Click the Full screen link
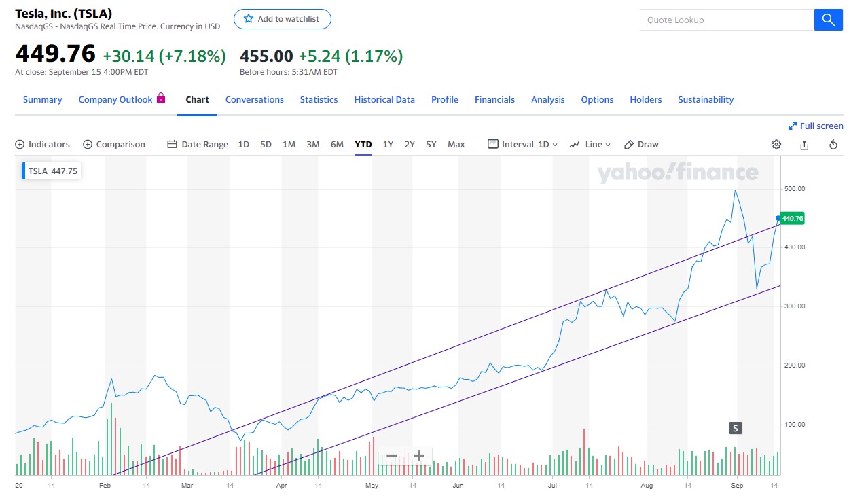Screen dimensions: 868x498 tap(816, 126)
